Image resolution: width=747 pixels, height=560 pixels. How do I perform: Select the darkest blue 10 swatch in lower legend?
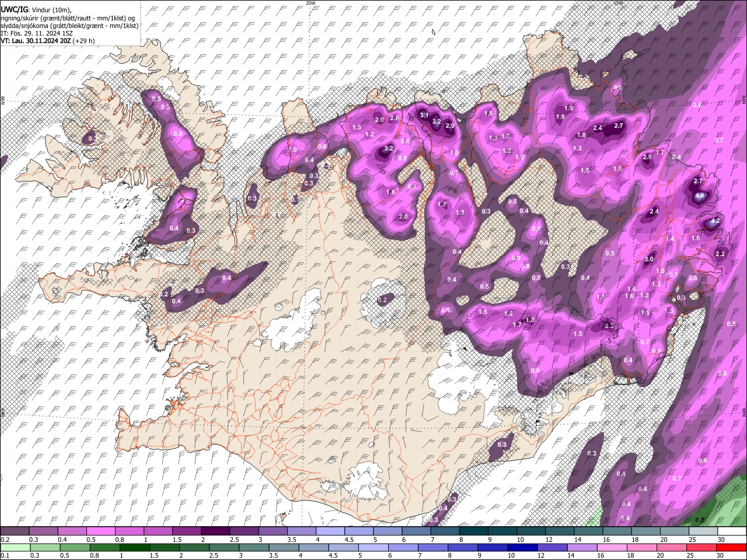[x=522, y=548]
